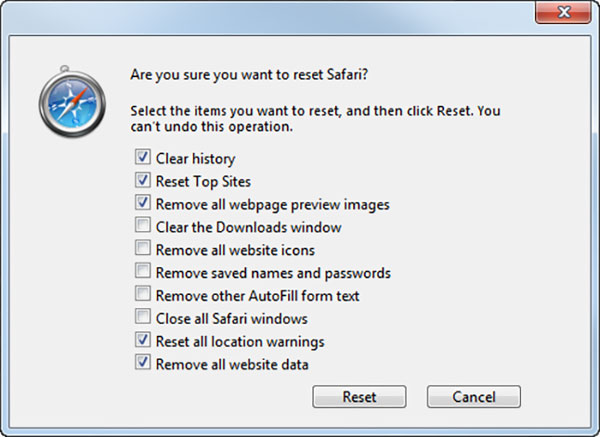Check Remove saved names and passwords

pyautogui.click(x=142, y=273)
